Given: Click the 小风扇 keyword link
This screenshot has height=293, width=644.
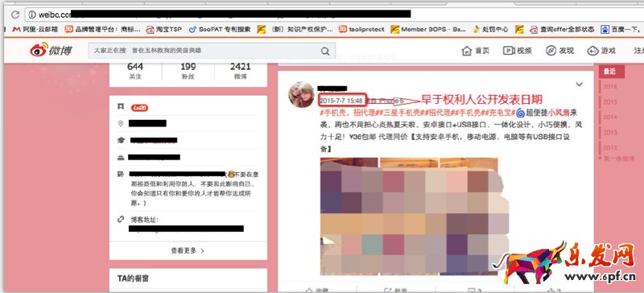Looking at the screenshot, I should (x=559, y=112).
